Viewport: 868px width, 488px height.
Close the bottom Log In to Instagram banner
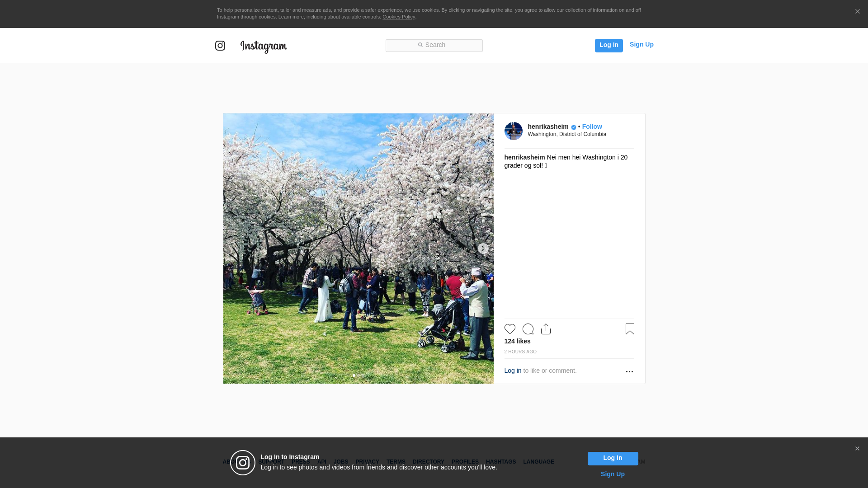[857, 449]
